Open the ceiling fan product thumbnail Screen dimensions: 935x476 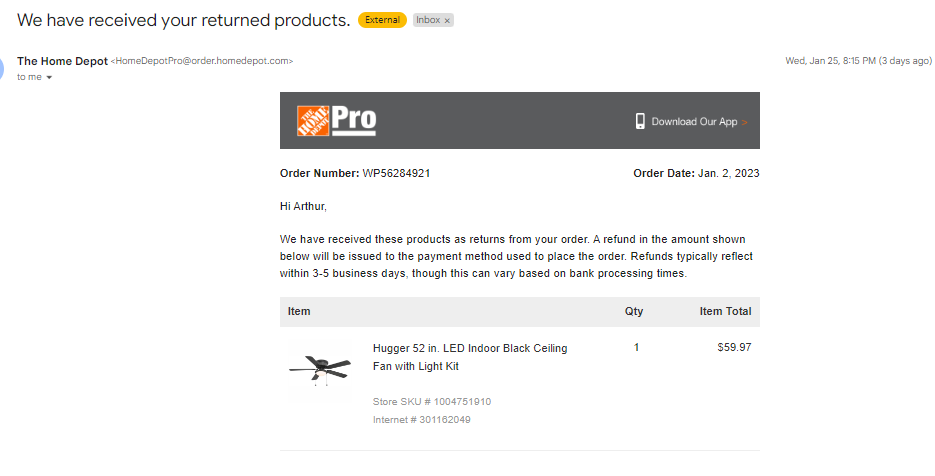(320, 370)
